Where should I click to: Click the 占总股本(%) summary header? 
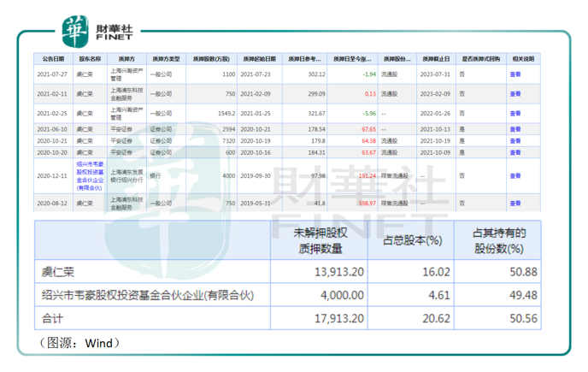412,240
